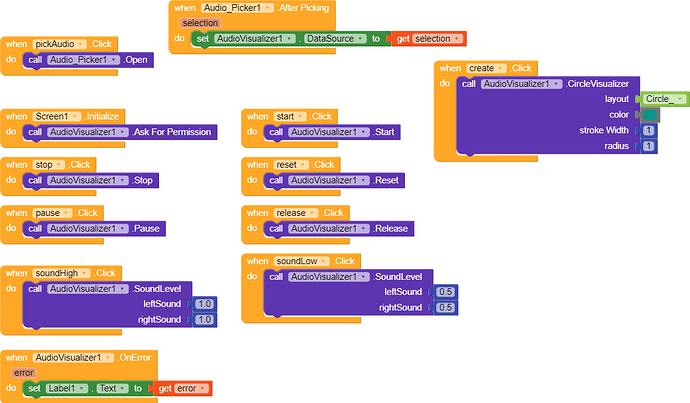Viewport: 690px width, 403px height.
Task: Select the radius number block
Action: click(649, 146)
